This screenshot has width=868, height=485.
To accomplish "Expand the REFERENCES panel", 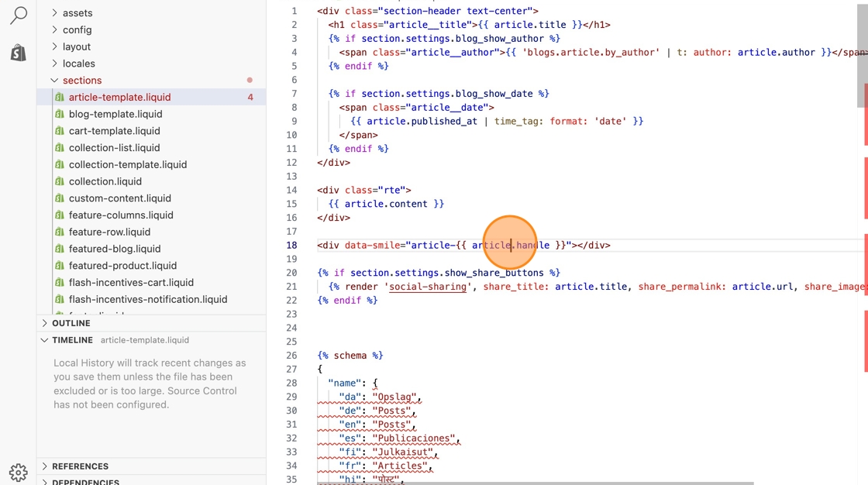I will [80, 466].
